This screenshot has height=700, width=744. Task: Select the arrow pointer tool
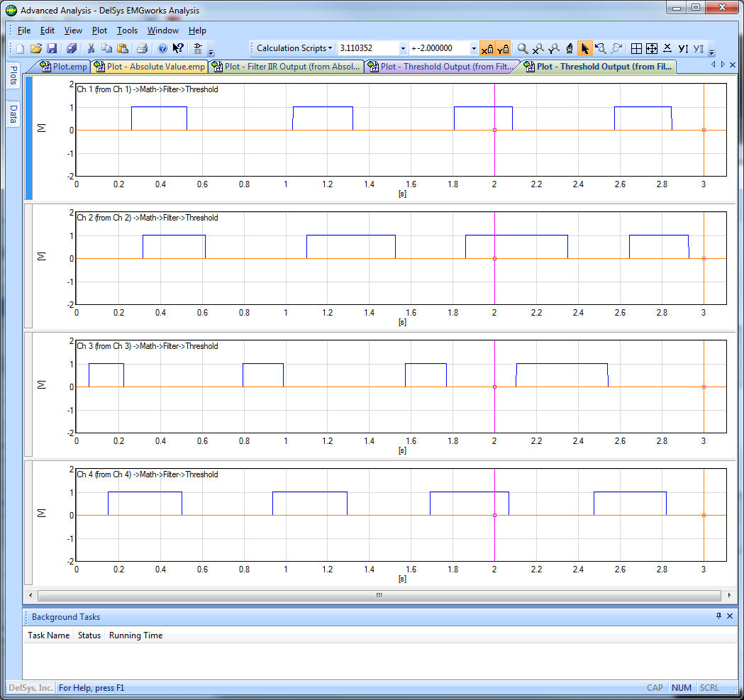(584, 49)
